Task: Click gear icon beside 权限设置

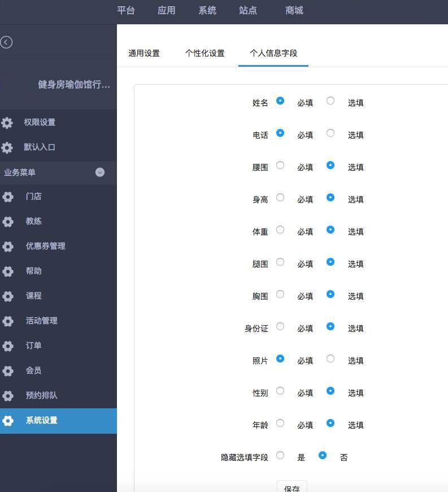Action: point(7,123)
